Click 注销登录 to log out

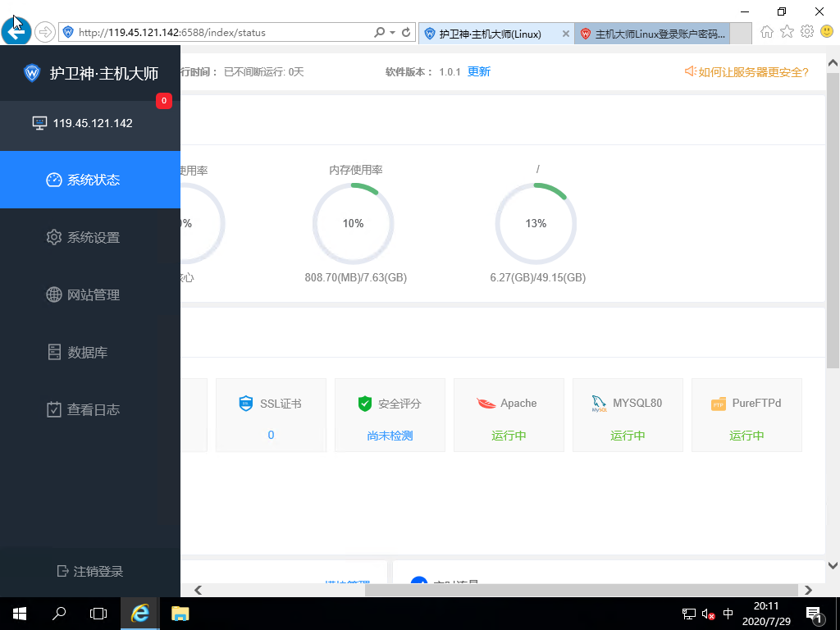[x=90, y=572]
